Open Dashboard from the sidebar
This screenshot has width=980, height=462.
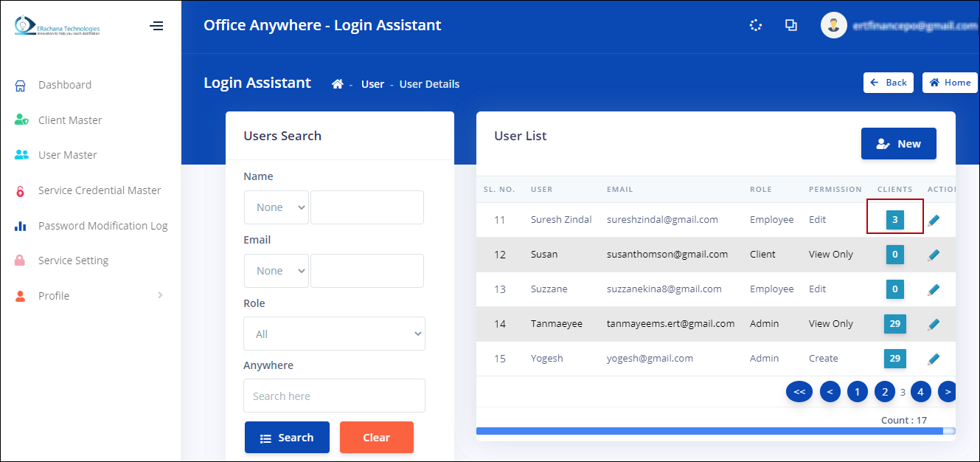(x=65, y=85)
